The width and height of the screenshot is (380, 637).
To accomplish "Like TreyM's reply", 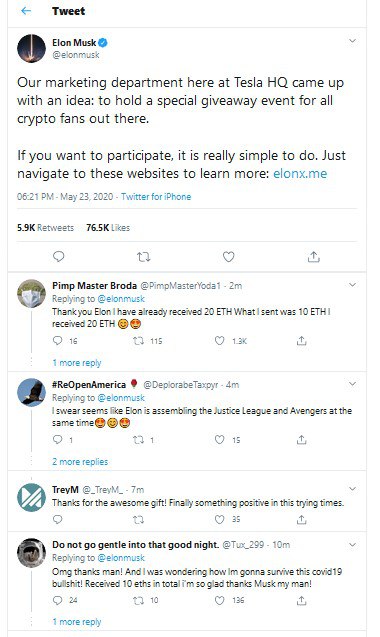I will 219,519.
